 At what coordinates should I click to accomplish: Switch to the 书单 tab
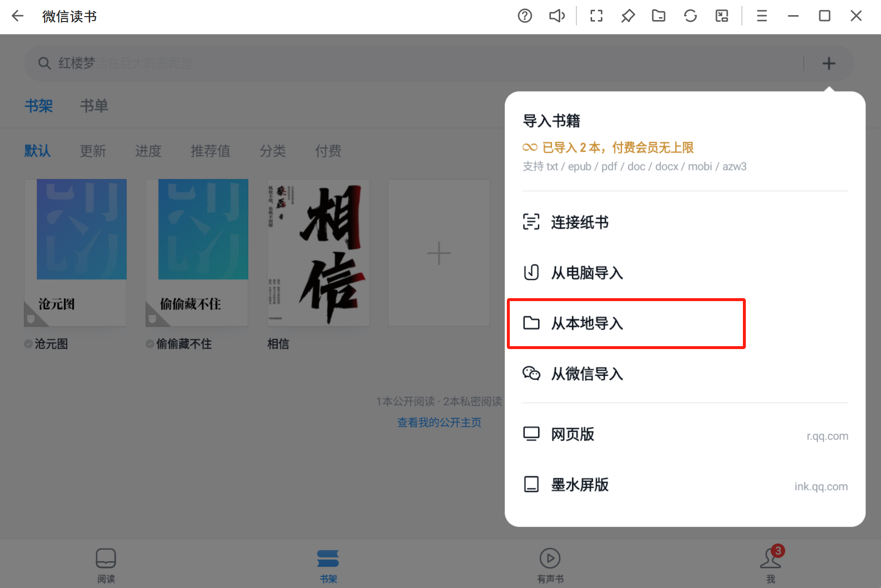click(94, 106)
